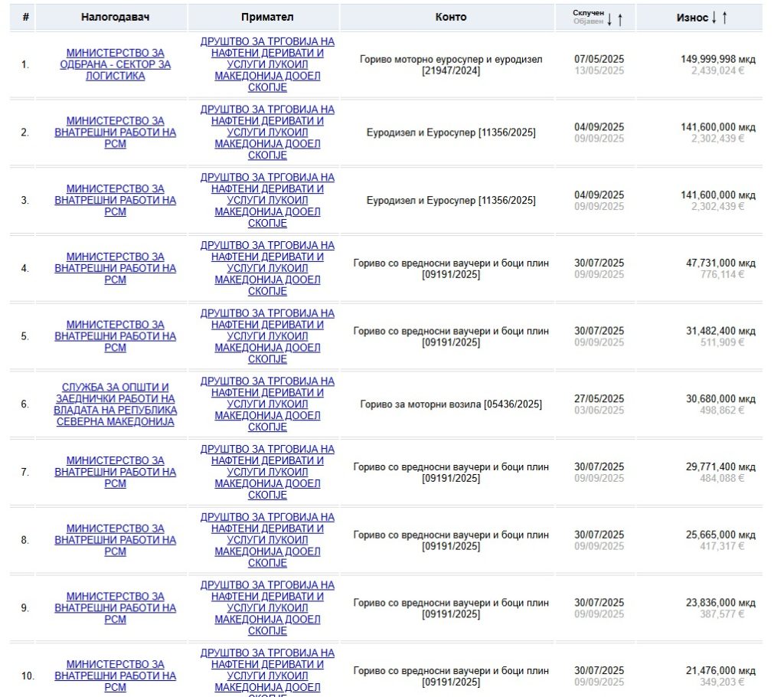Viewport: 784px width, 697px height.
Task: Sort Износ column ascending with up arrow
Action: click(724, 18)
